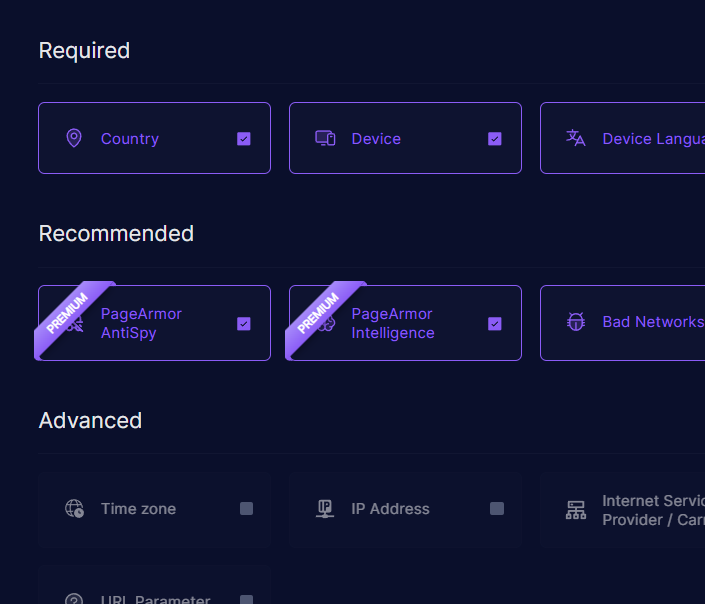Click the Device Language translate icon
Viewport: 705px width, 604px height.
[576, 138]
